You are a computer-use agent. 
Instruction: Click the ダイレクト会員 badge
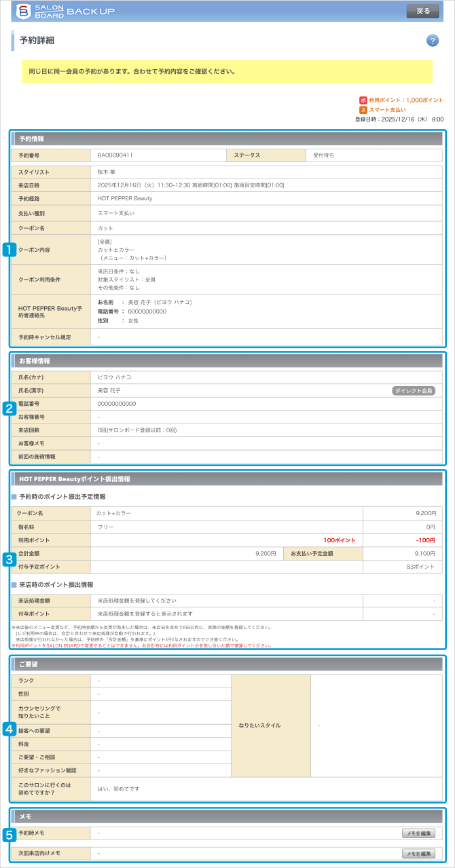tap(414, 390)
